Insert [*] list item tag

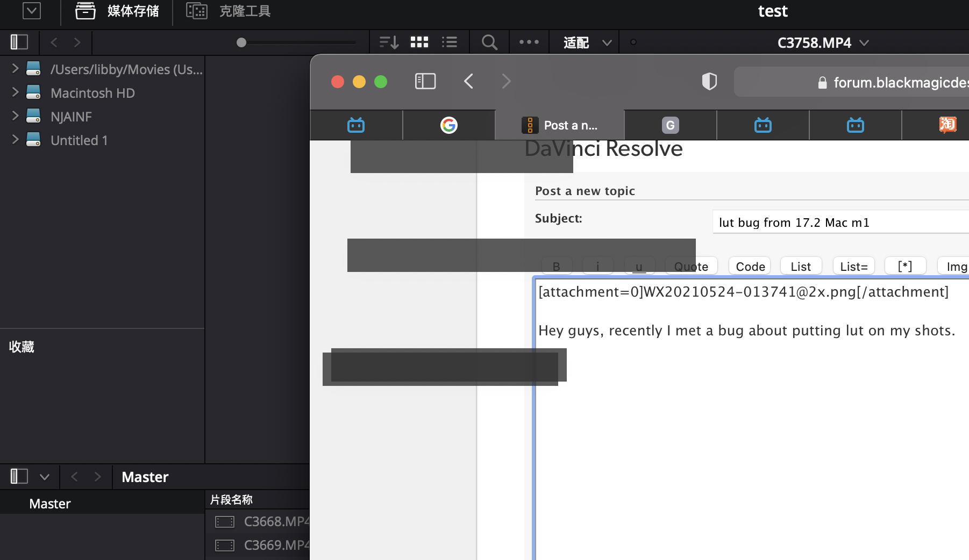point(905,267)
